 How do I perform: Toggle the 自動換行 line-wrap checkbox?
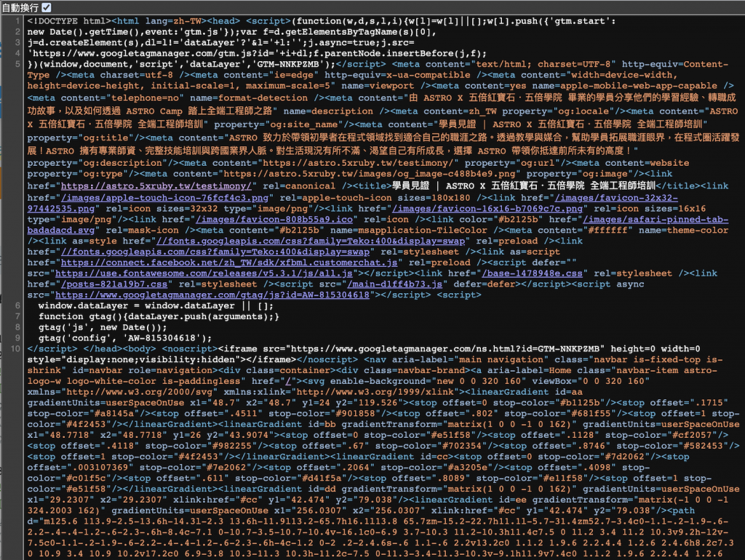(46, 7)
